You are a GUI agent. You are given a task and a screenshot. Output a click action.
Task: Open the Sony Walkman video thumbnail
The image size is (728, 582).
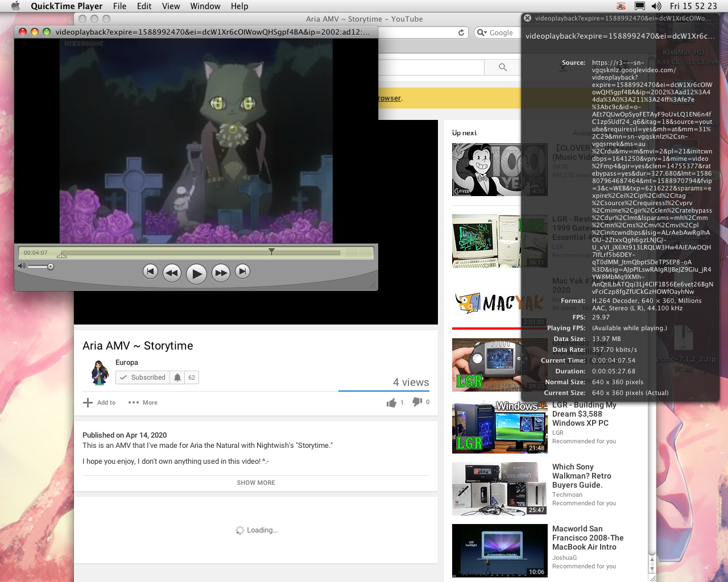pyautogui.click(x=500, y=489)
